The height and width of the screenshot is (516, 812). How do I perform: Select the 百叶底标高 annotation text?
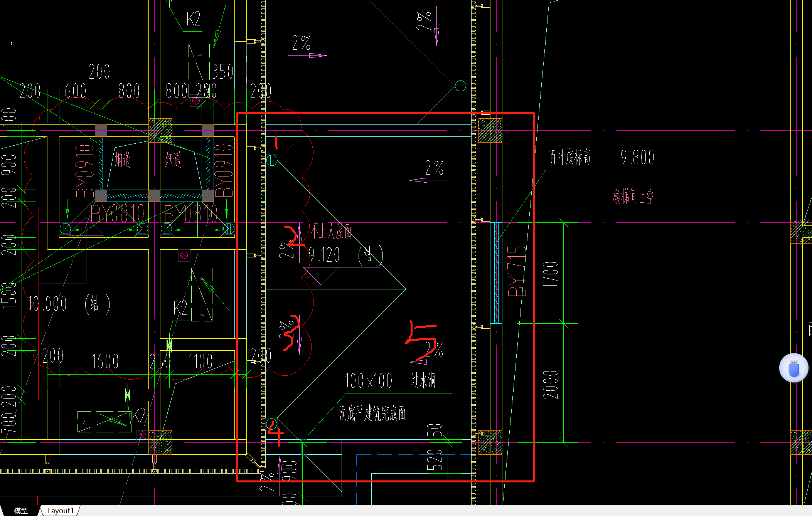(570, 158)
